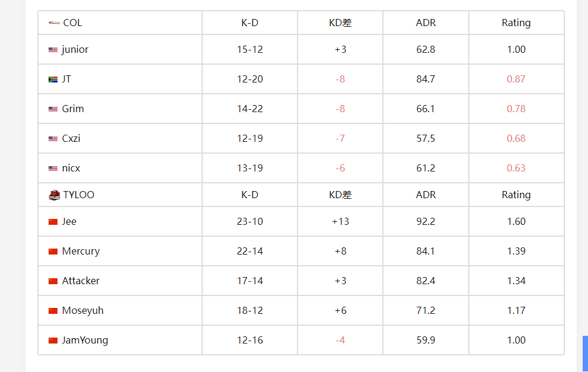Screen dimensions: 588x372
Task: Click the blue scrollbar thumb at right edge
Action: point(585,354)
